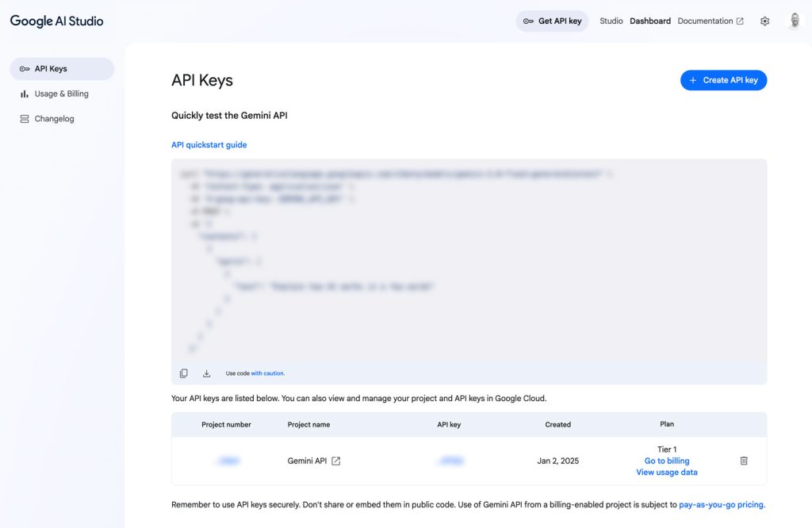Open the API quickstart guide link
The height and width of the screenshot is (528, 812).
point(209,145)
